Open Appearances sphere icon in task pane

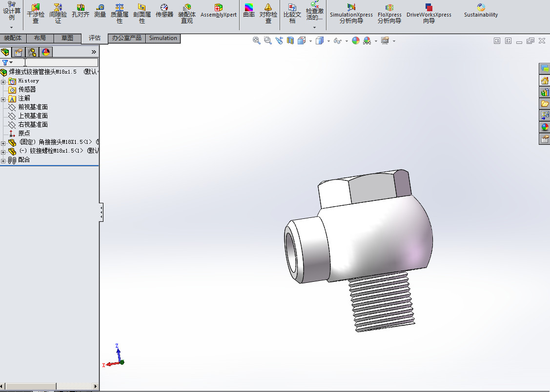545,127
